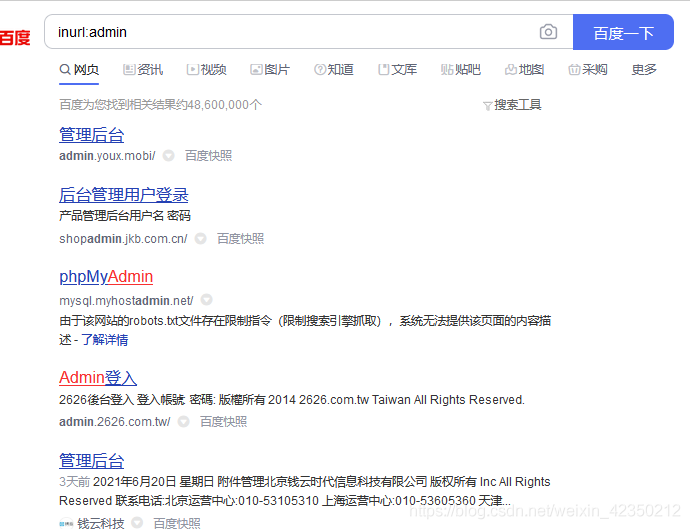690x529 pixels.
Task: Click the 产品管理后台用户名 密码 description
Action: 125,216
